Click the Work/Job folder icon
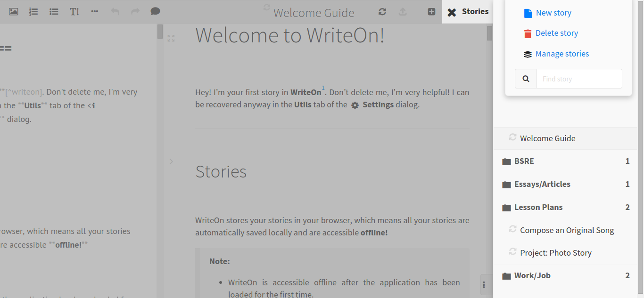The image size is (644, 298). 506,276
